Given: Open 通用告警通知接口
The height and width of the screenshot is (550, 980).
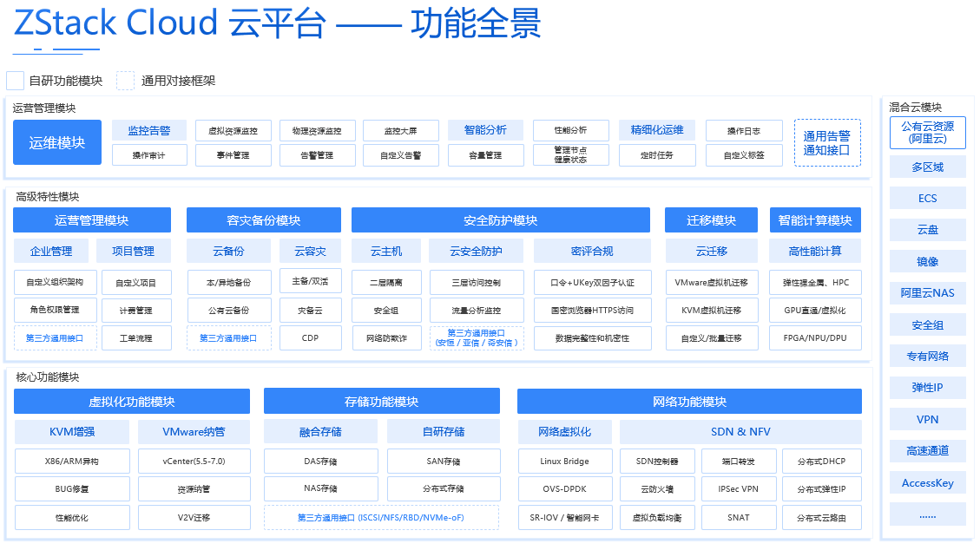Looking at the screenshot, I should click(826, 142).
